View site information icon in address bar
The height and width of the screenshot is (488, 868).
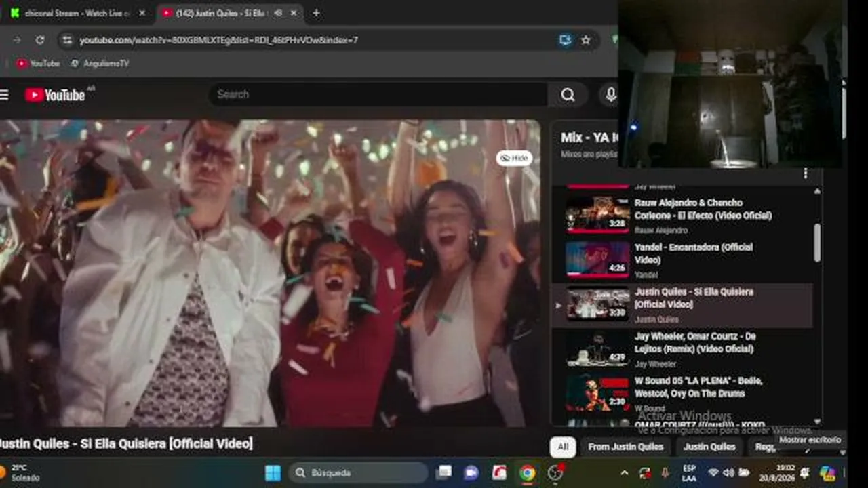(66, 40)
